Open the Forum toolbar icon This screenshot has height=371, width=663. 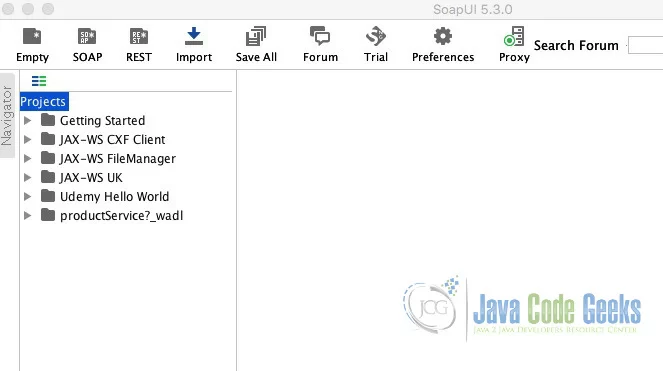click(320, 44)
